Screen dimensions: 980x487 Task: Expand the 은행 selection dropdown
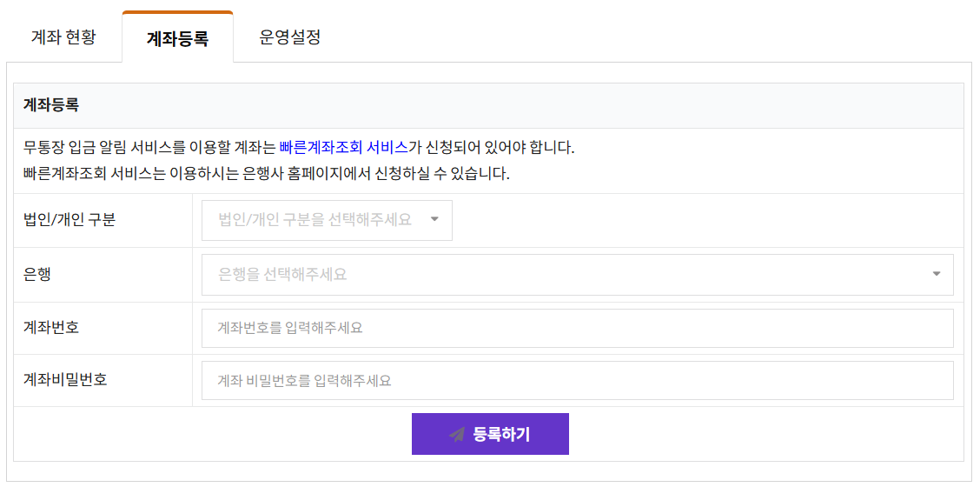click(x=577, y=274)
